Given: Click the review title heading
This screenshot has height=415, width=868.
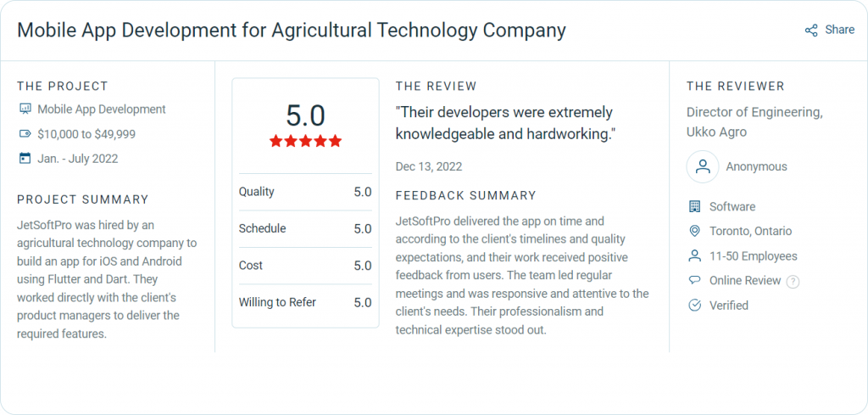Looking at the screenshot, I should click(292, 31).
